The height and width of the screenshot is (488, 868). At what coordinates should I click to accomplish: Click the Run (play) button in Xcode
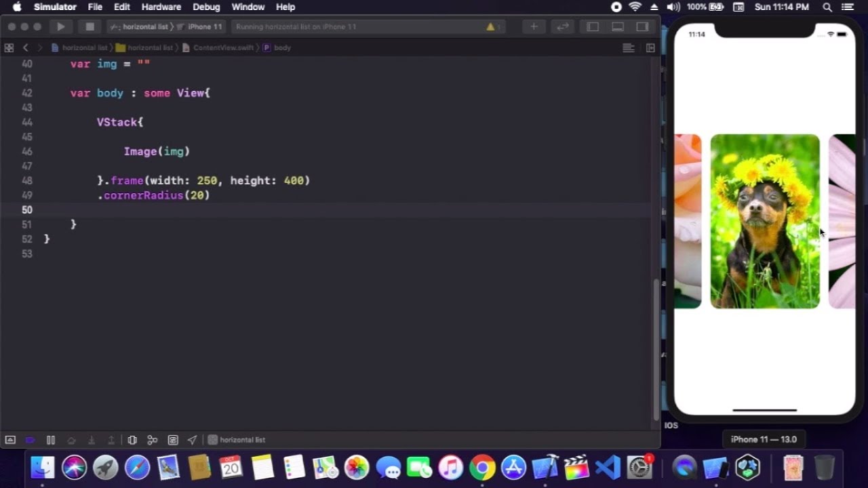point(61,26)
